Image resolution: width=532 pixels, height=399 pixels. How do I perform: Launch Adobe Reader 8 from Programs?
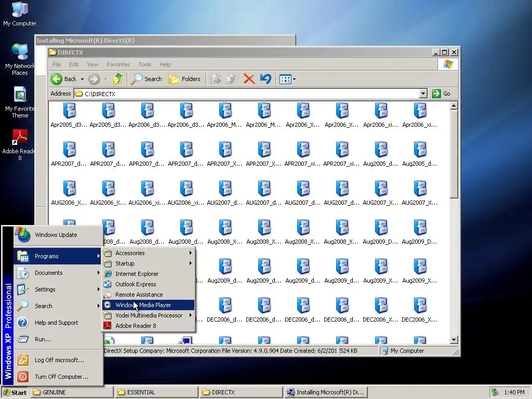(x=149, y=326)
